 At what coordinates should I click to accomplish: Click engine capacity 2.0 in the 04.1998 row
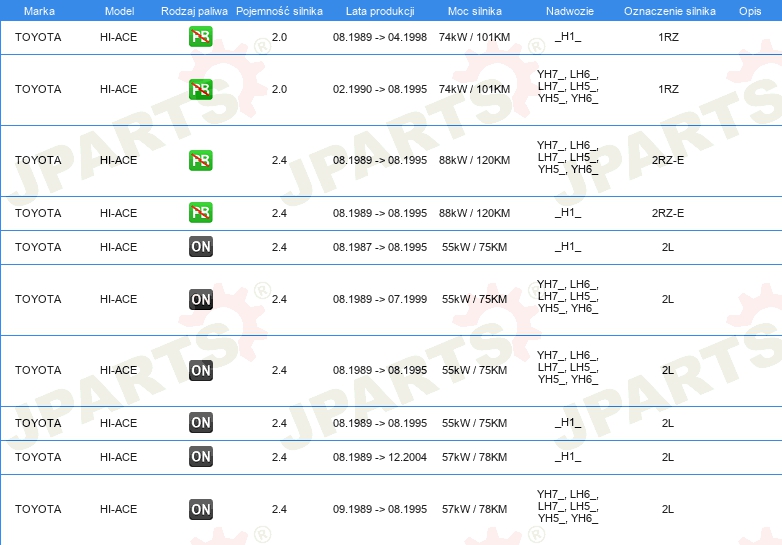pos(279,37)
